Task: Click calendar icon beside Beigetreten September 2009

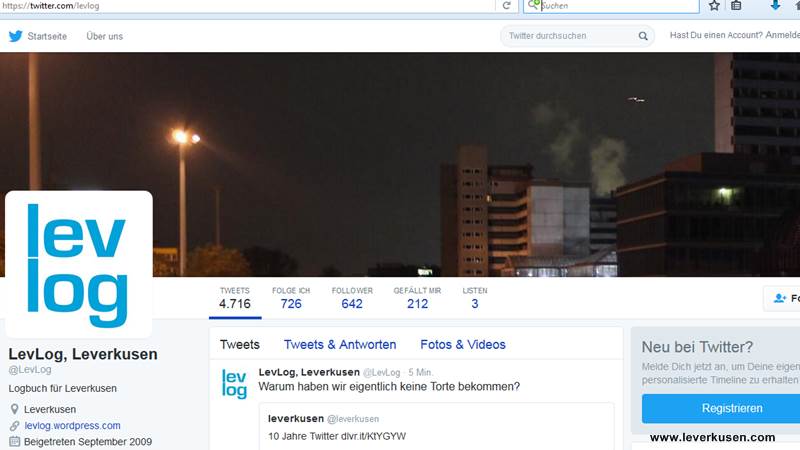Action: (14, 442)
